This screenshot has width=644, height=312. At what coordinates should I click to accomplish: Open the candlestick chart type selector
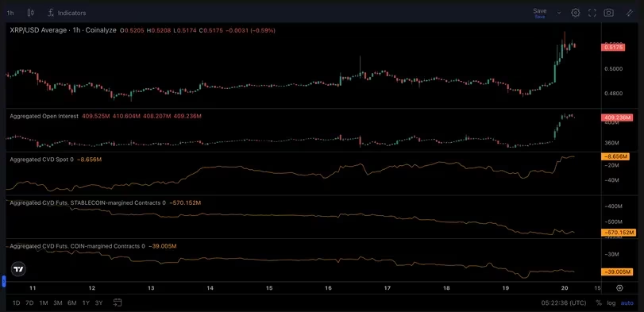coord(30,13)
